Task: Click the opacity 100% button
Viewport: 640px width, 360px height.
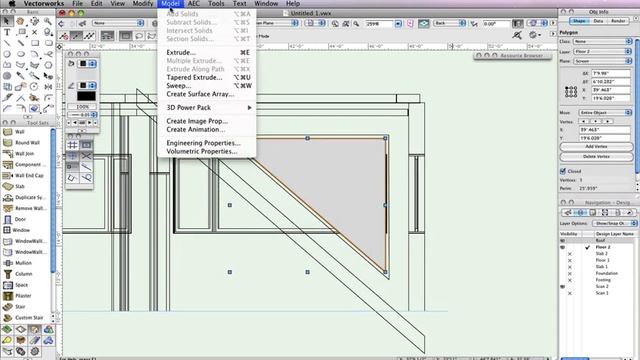Action: (x=82, y=107)
